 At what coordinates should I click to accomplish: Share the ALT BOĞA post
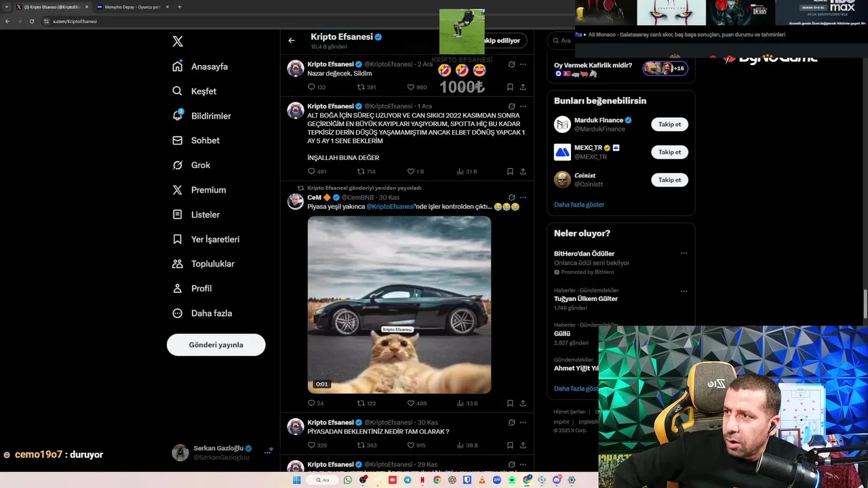(x=523, y=171)
